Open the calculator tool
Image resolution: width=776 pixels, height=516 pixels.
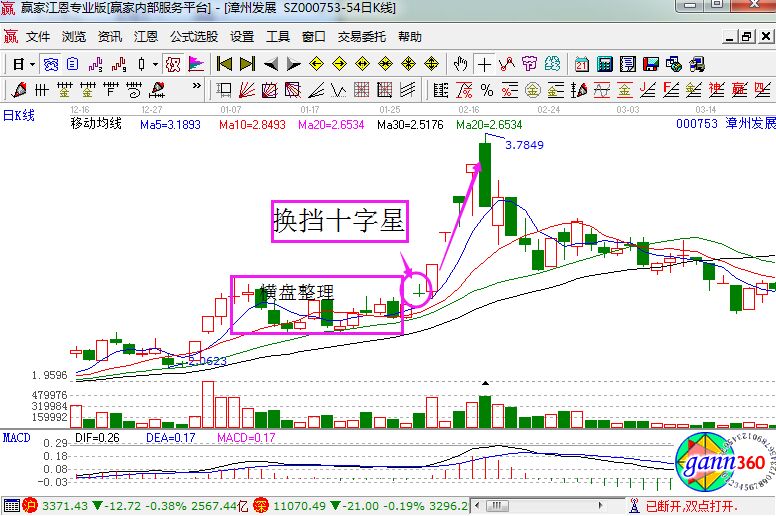pyautogui.click(x=605, y=64)
